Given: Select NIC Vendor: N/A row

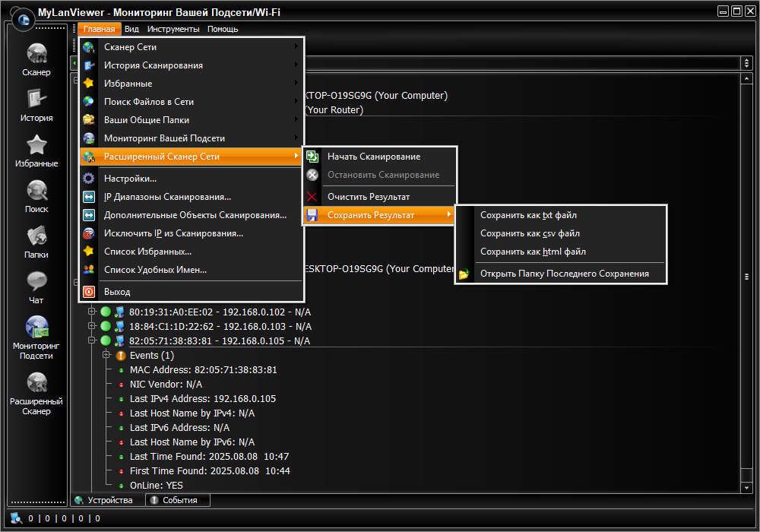Looking at the screenshot, I should [x=166, y=385].
